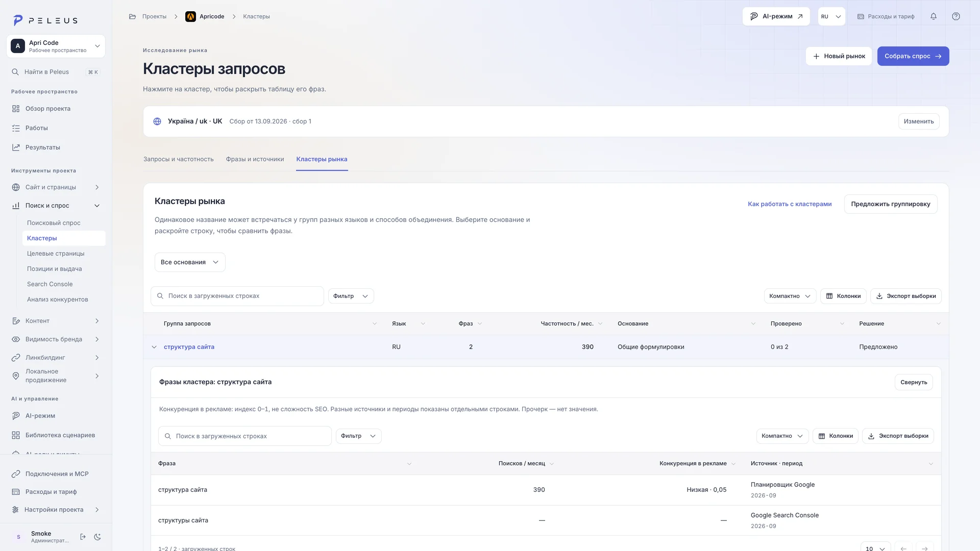Open the RU language dropdown
This screenshot has width=980, height=551.
point(831,16)
